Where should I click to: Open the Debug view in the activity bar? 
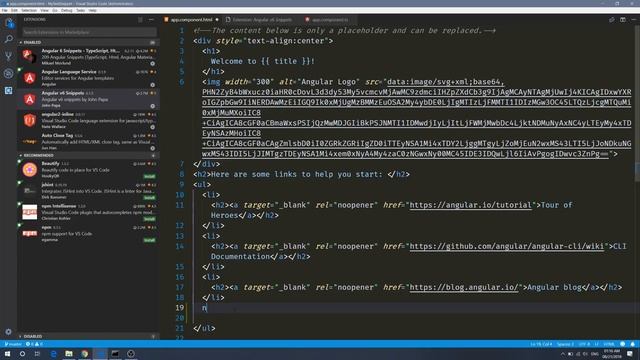tap(9, 73)
